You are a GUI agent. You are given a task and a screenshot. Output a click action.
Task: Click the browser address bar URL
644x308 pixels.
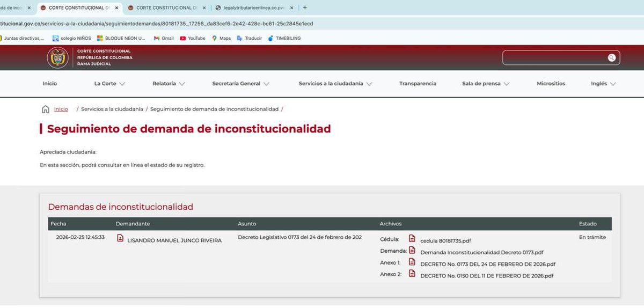coord(156,24)
